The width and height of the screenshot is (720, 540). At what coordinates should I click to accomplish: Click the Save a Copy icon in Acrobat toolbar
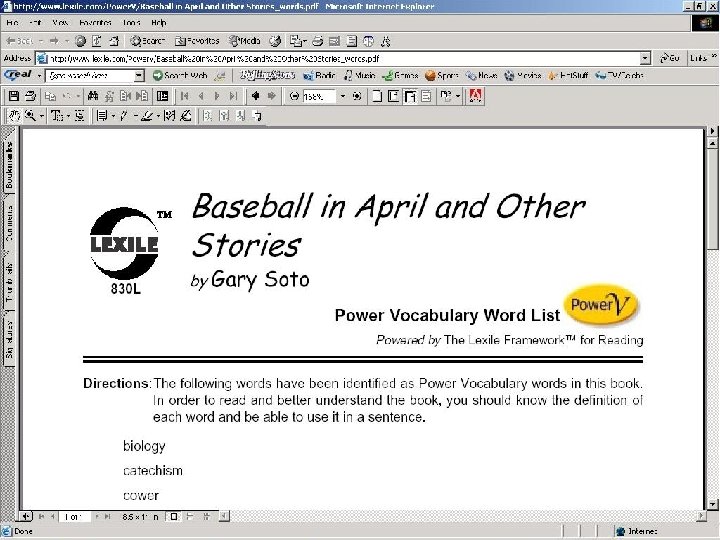click(14, 96)
